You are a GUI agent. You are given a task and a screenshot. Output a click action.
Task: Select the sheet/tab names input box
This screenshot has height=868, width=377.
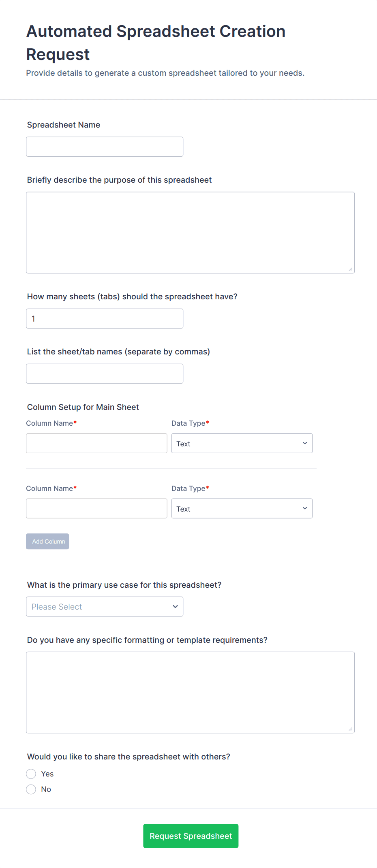[x=105, y=374]
